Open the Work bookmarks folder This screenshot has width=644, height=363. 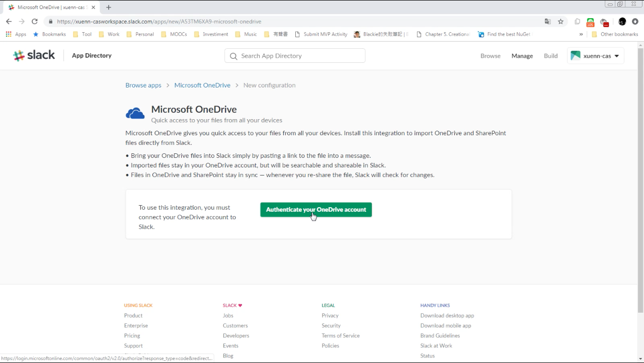(x=109, y=34)
